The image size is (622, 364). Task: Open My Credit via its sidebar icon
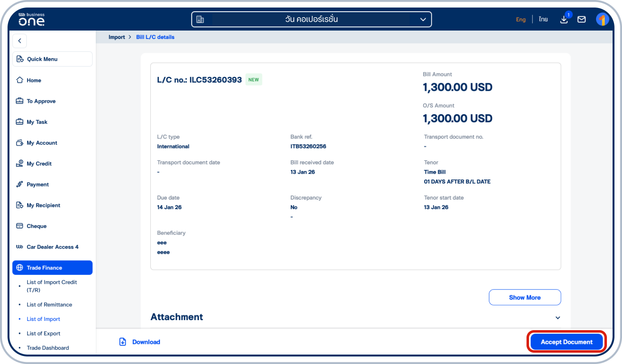coord(20,163)
